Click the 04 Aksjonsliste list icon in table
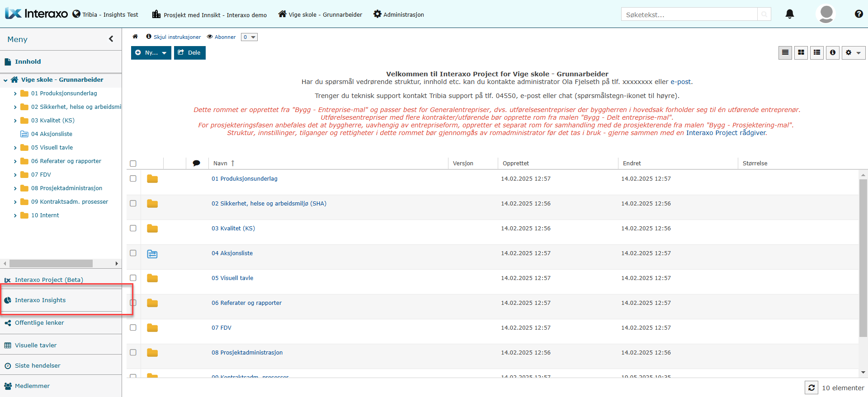Image resolution: width=868 pixels, height=397 pixels. point(152,254)
